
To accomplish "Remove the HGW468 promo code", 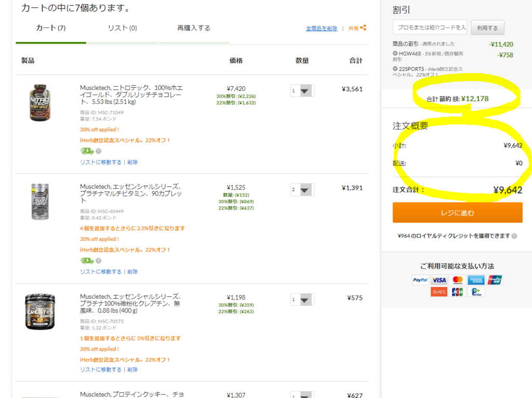I will (395, 54).
